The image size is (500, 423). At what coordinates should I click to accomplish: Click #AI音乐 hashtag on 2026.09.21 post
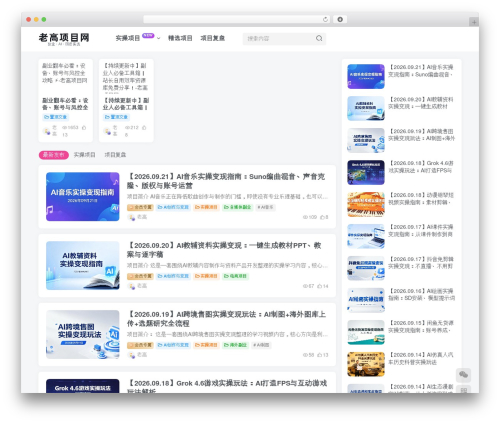[265, 207]
